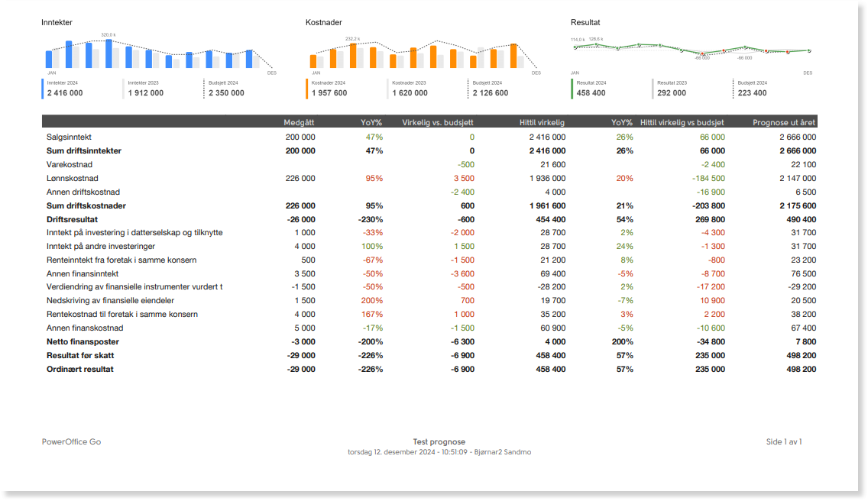
Task: Click the Kostnader bar chart
Action: coord(423,54)
